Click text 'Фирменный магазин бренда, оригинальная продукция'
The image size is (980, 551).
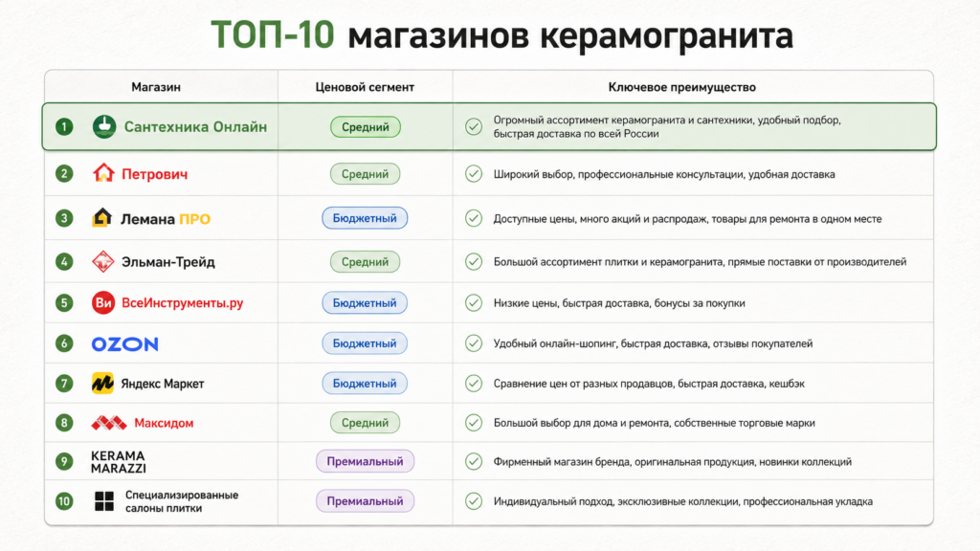[624, 462]
